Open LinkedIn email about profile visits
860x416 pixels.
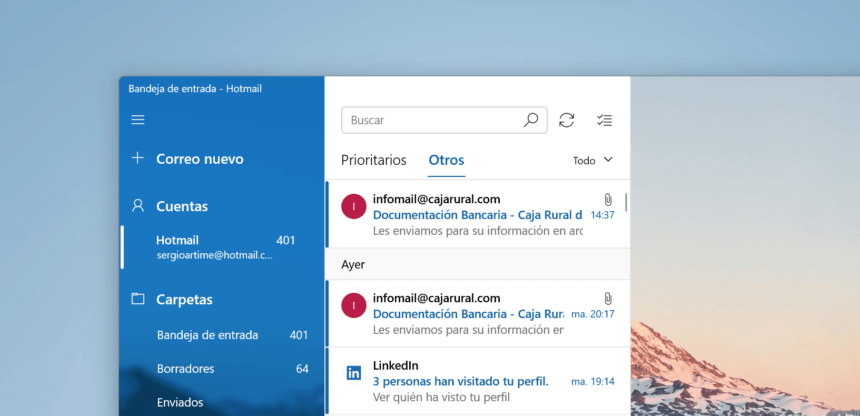pos(478,380)
